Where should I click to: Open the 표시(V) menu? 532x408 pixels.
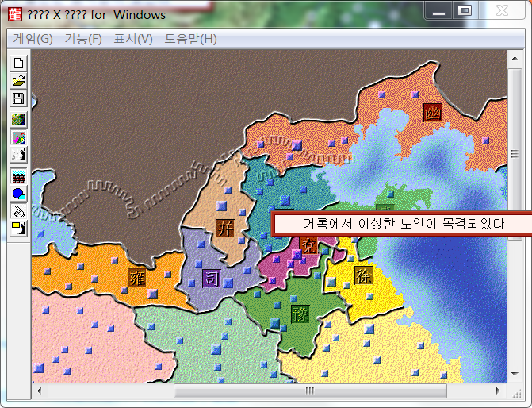(133, 39)
